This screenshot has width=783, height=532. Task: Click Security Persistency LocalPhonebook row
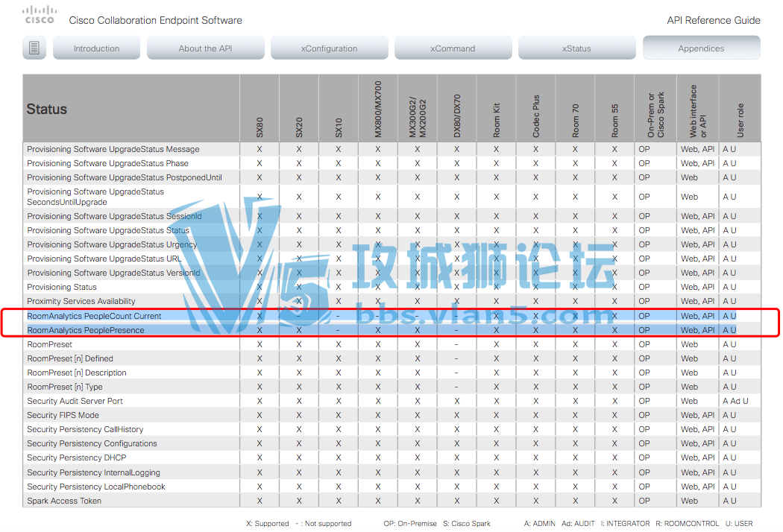(x=392, y=487)
